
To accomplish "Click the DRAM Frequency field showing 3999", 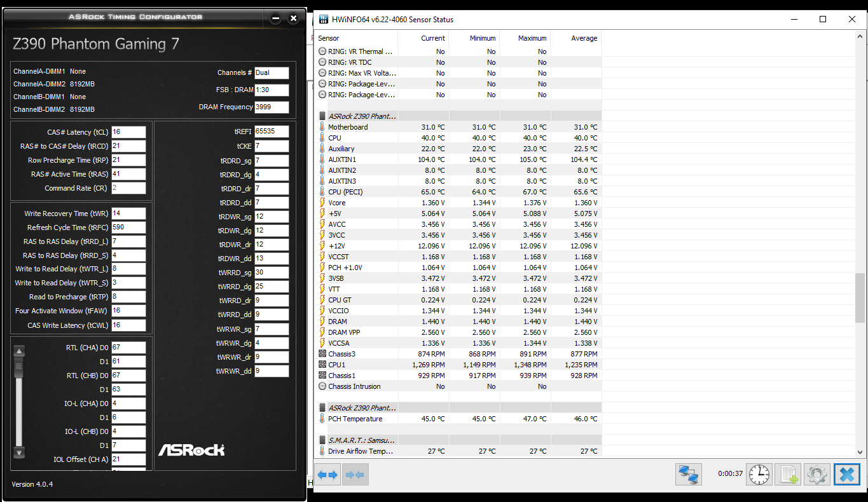I will [272, 107].
